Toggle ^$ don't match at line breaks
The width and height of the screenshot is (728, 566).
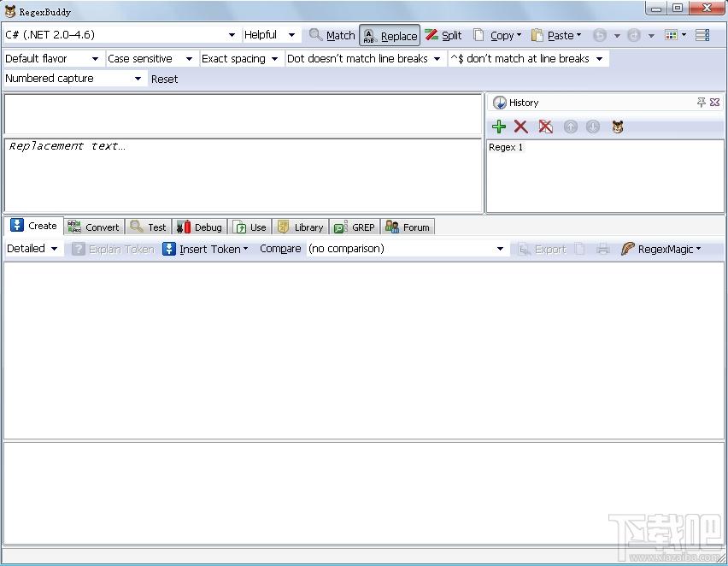pyautogui.click(x=526, y=58)
